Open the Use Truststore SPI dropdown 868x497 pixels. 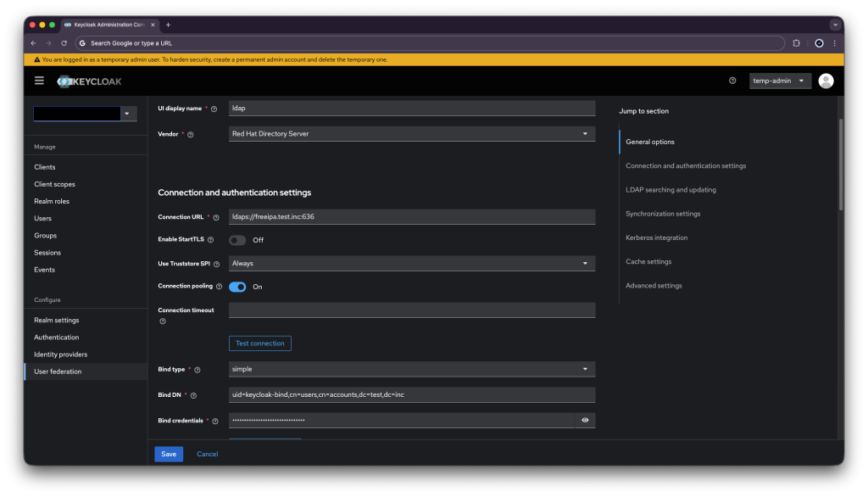[412, 264]
